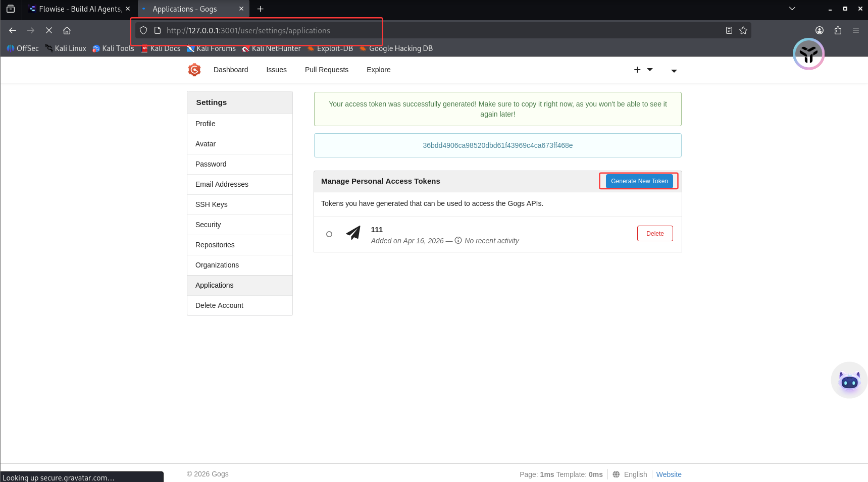The image size is (868, 482).
Task: Open the Firefox account profile icon
Action: (x=820, y=30)
